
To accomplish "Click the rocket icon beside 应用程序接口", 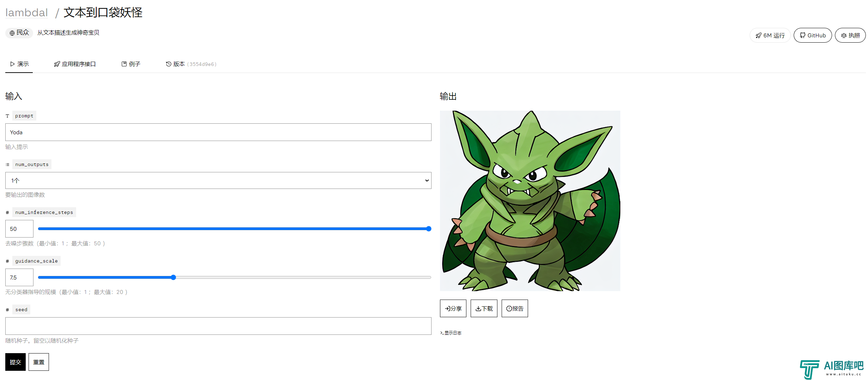I will (x=57, y=64).
